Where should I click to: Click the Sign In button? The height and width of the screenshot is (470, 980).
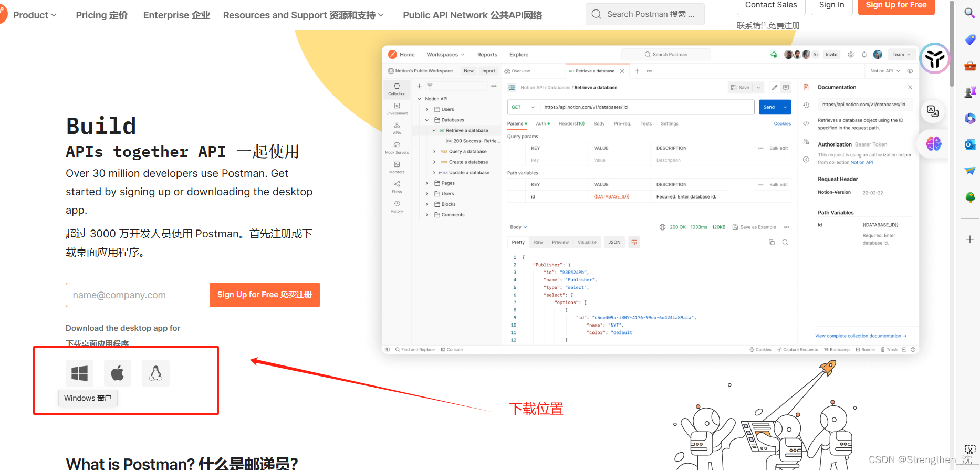tap(832, 5)
